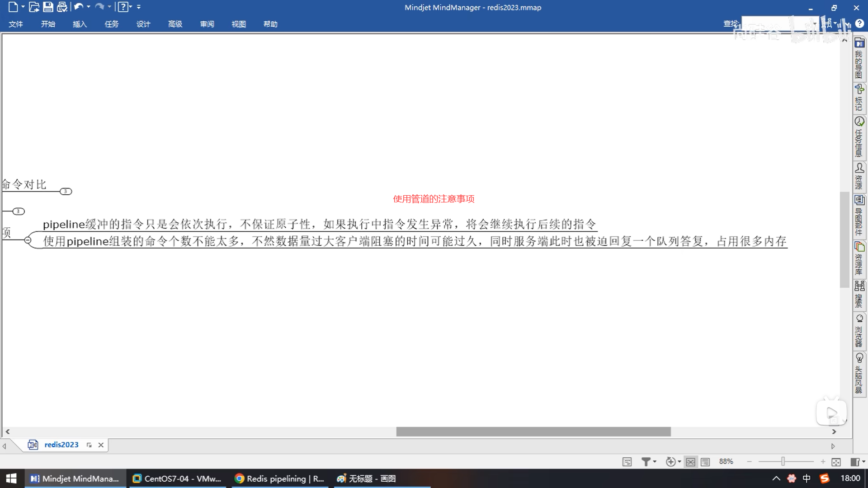Collapse the pipeline notes subtopic node
This screenshot has width=868, height=488.
pos(28,240)
